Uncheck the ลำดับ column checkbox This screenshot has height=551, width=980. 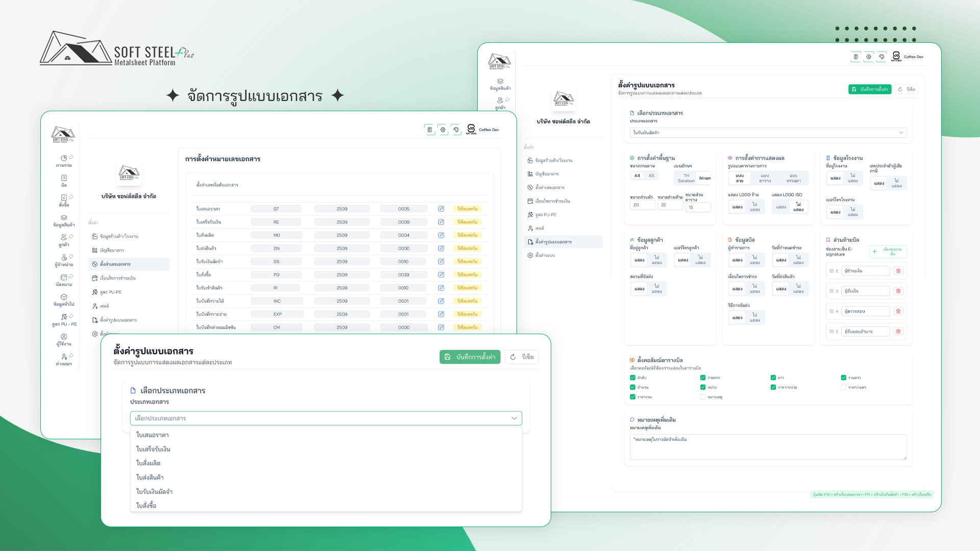coord(632,378)
